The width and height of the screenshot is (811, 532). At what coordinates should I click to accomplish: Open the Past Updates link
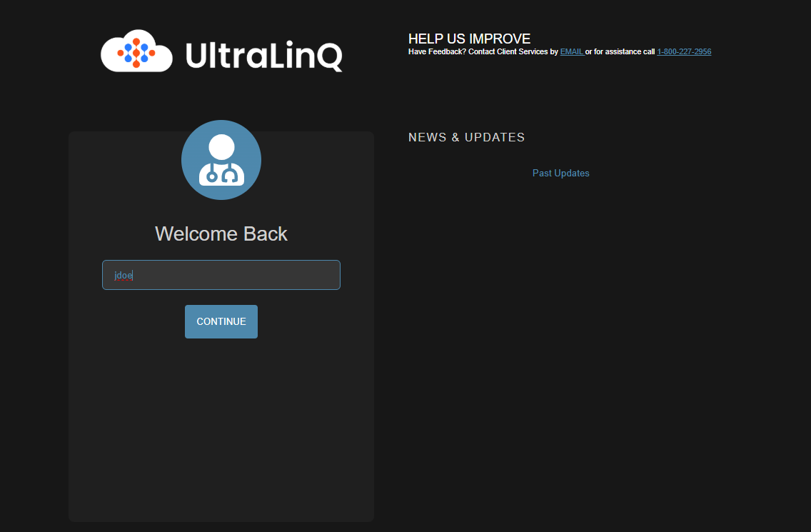(560, 173)
